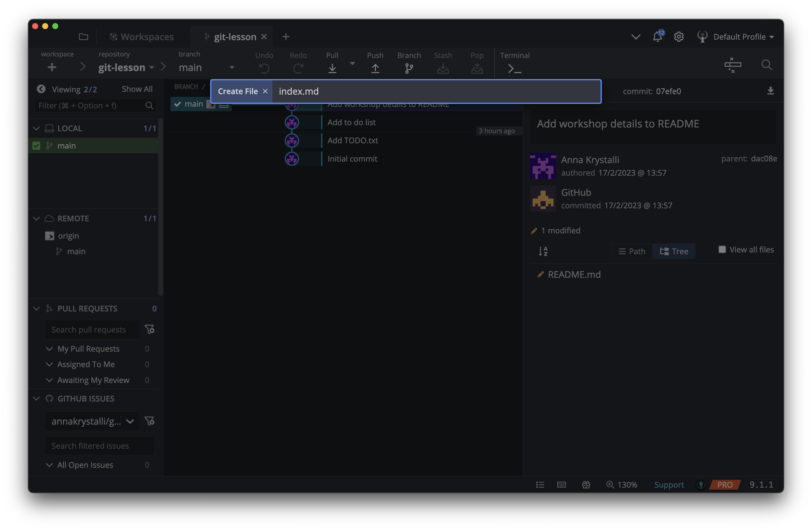Open the repository folder icon in tab bar

pos(83,36)
